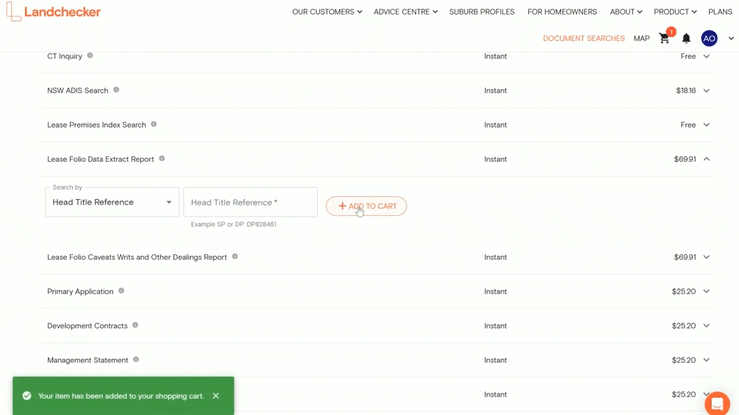Open the chat support bubble
The height and width of the screenshot is (415, 739).
point(717,403)
